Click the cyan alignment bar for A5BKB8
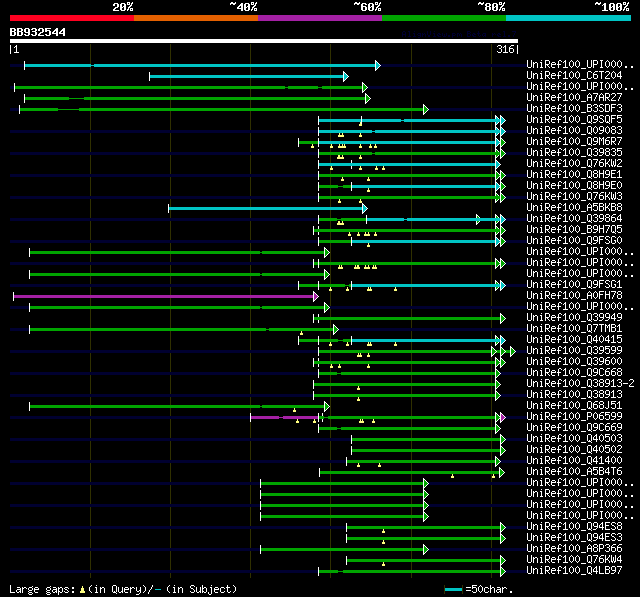Viewport: 640px width, 597px height. (268, 209)
